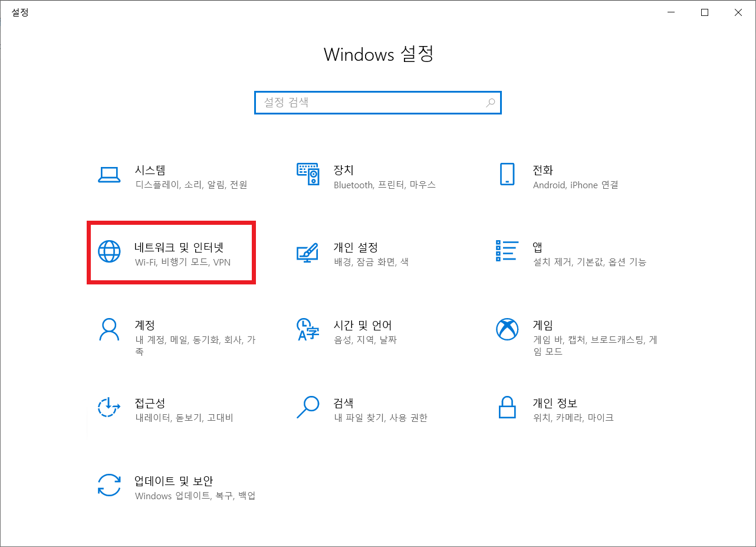The height and width of the screenshot is (547, 756).
Task: Click the text 내 파일 찾기, 사용 권한
Action: pos(380,418)
